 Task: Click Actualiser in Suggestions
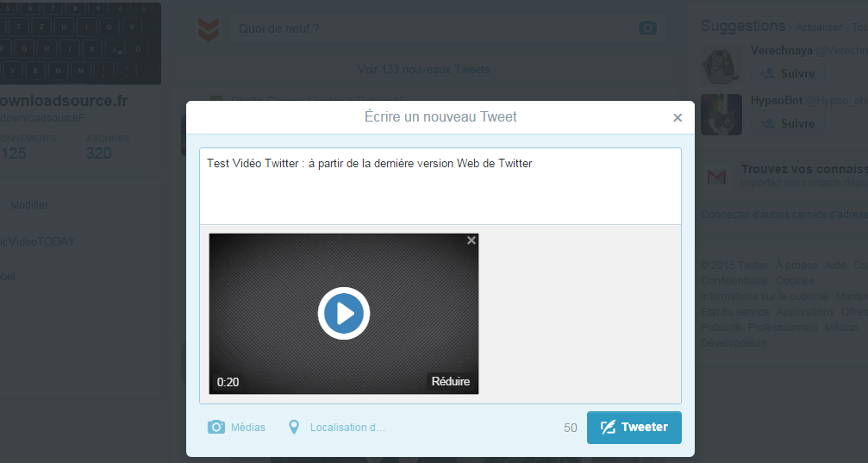(x=819, y=27)
